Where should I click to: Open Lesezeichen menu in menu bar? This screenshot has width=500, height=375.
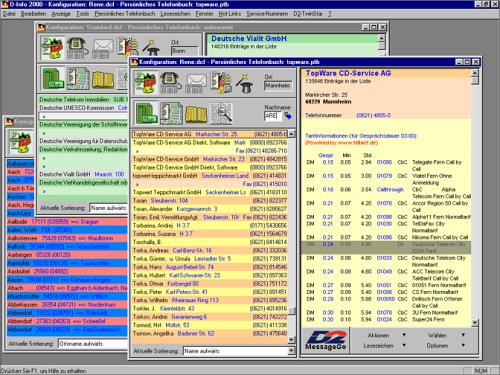(x=175, y=14)
